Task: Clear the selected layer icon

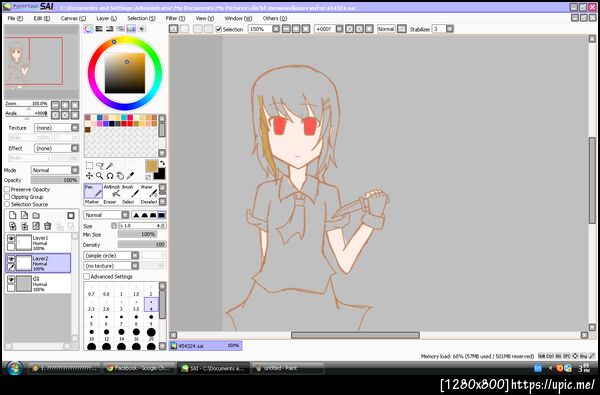Action: click(36, 226)
